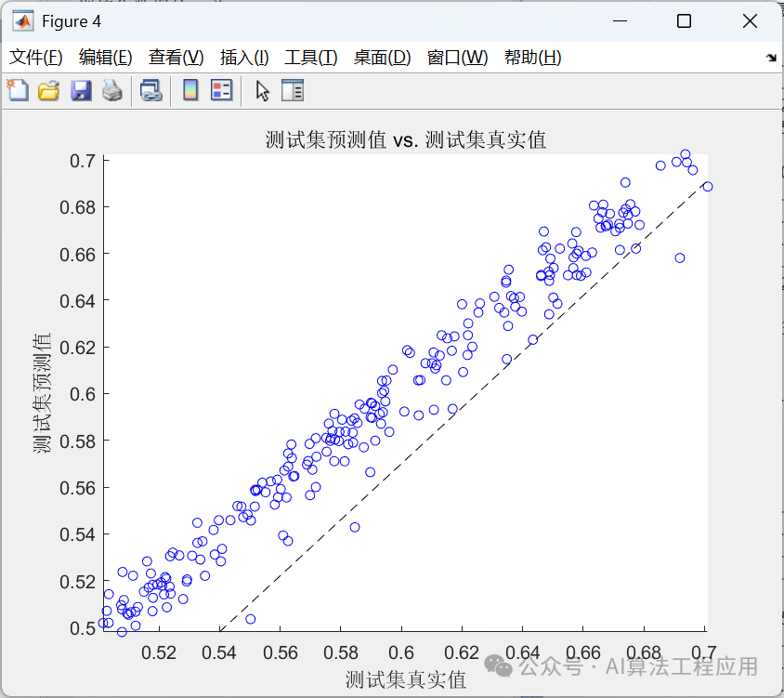Close the Figure 4 window
Image resolution: width=784 pixels, height=698 pixels.
pyautogui.click(x=750, y=21)
